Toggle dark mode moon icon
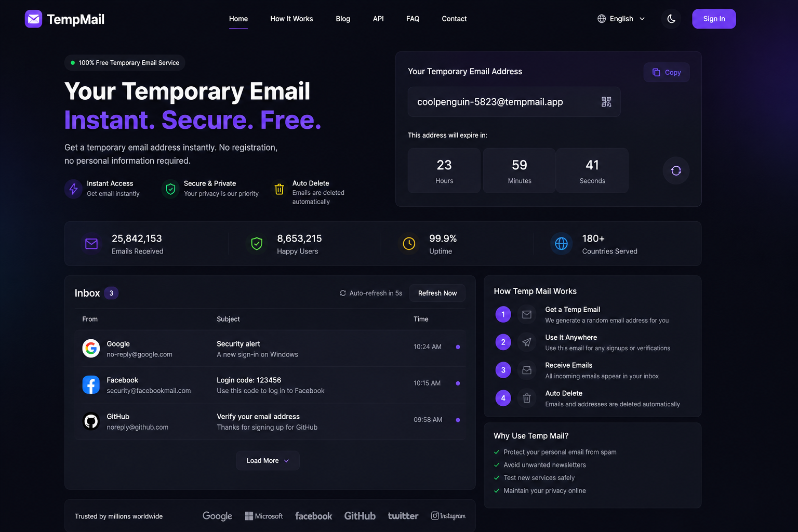 pos(671,19)
